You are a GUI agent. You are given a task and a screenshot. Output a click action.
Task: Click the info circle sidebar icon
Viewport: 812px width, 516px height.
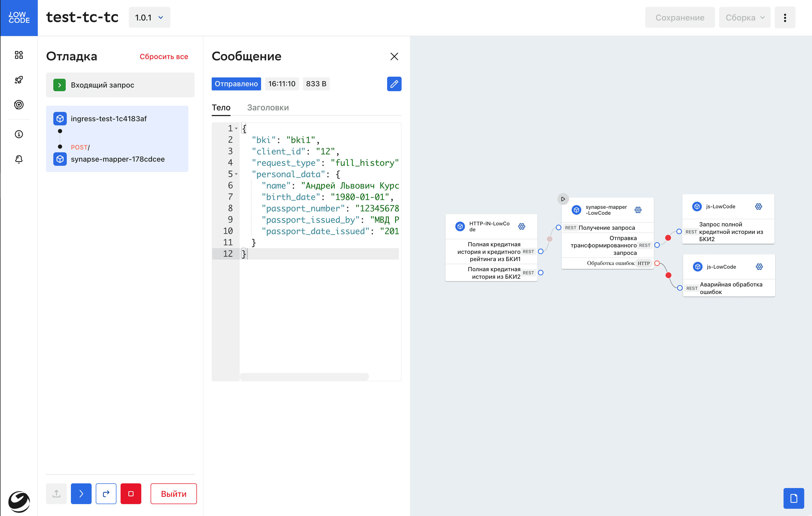[x=19, y=134]
